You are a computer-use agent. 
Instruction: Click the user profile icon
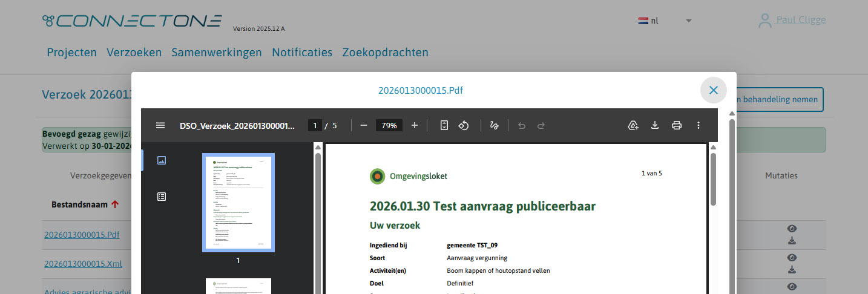[x=765, y=21]
